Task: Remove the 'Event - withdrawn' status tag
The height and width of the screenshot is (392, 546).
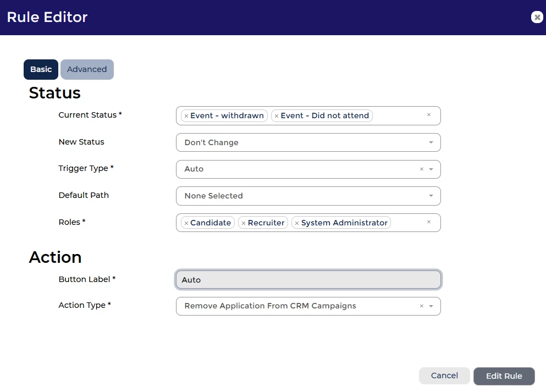Action: (x=186, y=116)
